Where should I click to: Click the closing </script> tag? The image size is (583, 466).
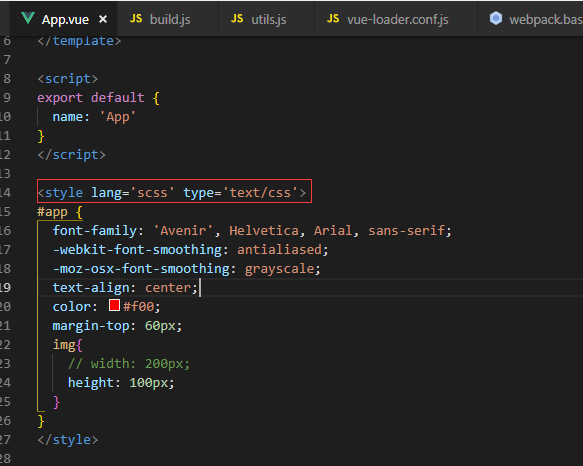click(71, 155)
